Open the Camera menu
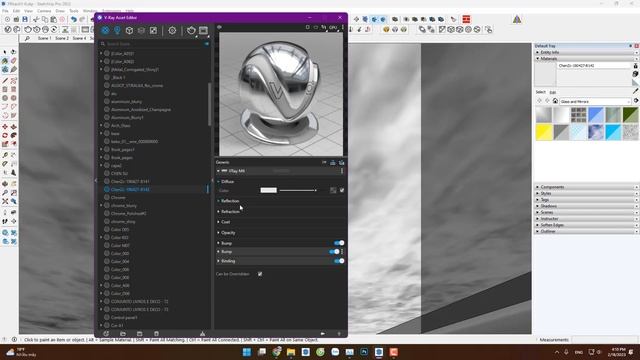The width and height of the screenshot is (640, 360). pyautogui.click(x=44, y=11)
